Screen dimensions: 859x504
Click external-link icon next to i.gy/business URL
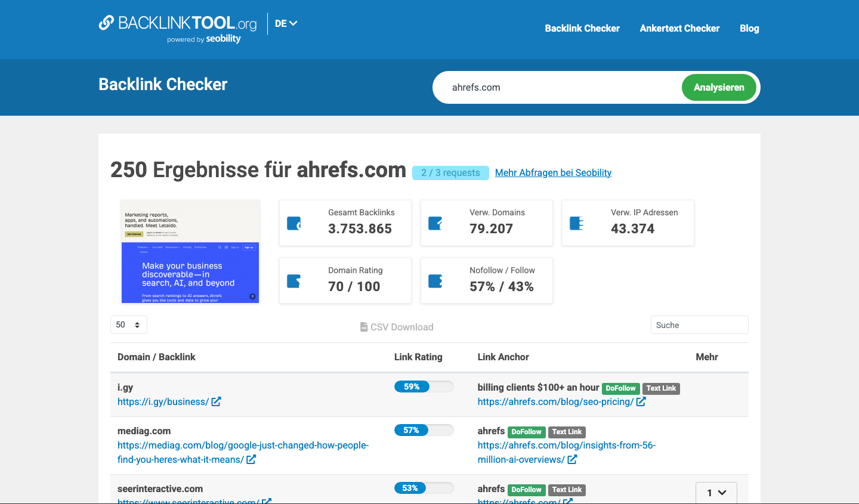tap(216, 401)
